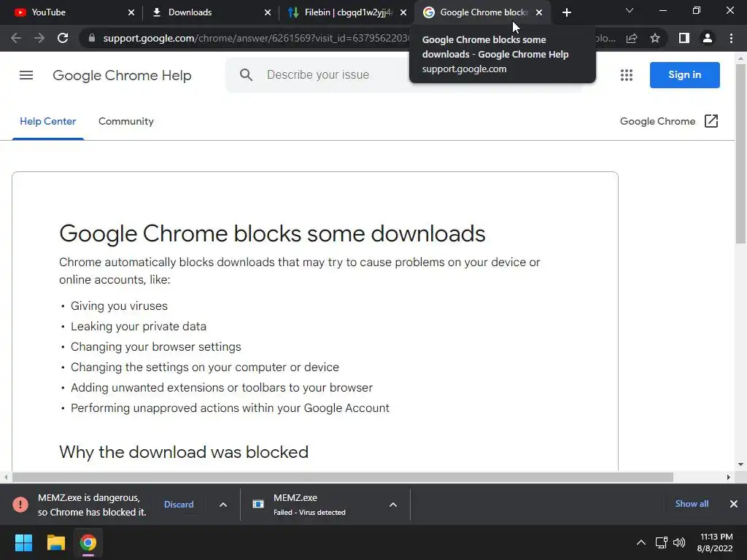This screenshot has height=560, width=747.
Task: Bookmark this page with star icon
Action: coord(655,38)
